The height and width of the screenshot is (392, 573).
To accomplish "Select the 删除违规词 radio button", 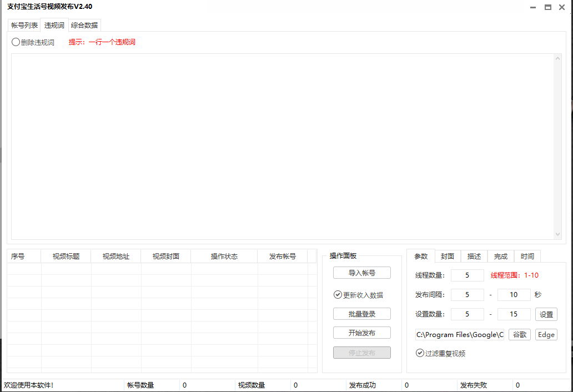I will pyautogui.click(x=16, y=42).
